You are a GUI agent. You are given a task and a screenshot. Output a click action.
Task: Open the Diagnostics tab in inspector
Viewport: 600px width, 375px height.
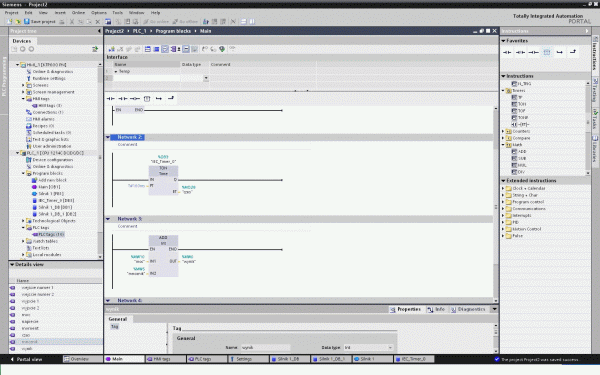(x=468, y=309)
